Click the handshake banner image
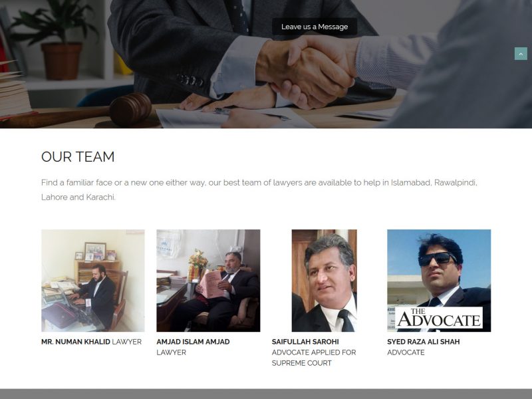532x399 pixels. click(266, 64)
